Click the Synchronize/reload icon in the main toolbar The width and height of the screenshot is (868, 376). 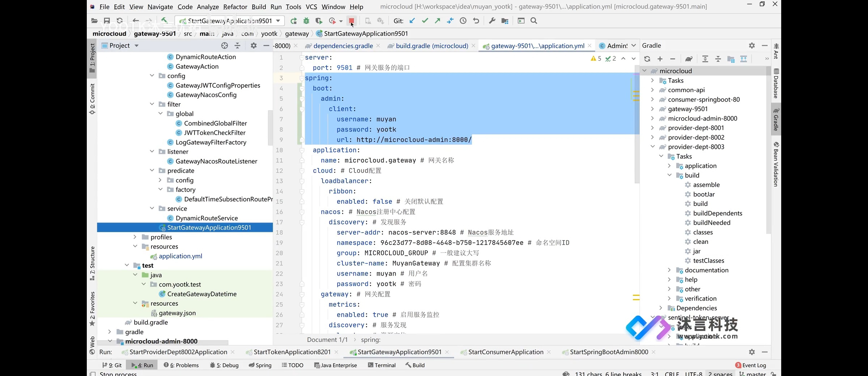(x=120, y=21)
